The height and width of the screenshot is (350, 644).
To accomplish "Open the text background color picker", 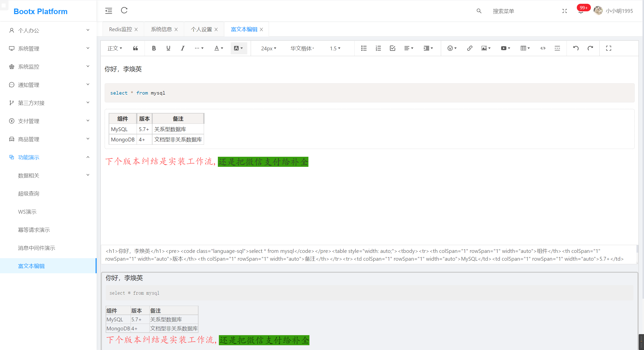I will point(238,48).
